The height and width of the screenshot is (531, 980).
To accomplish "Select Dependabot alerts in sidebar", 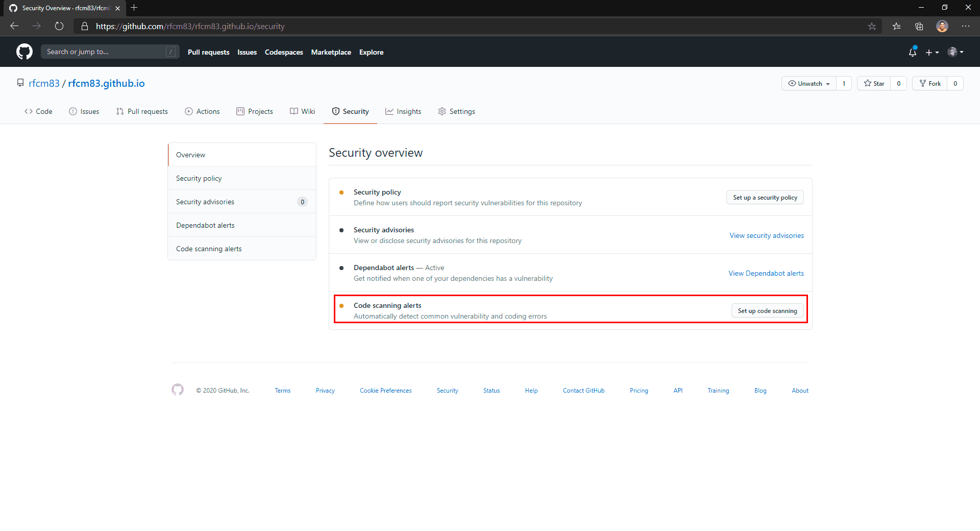I will point(242,225).
